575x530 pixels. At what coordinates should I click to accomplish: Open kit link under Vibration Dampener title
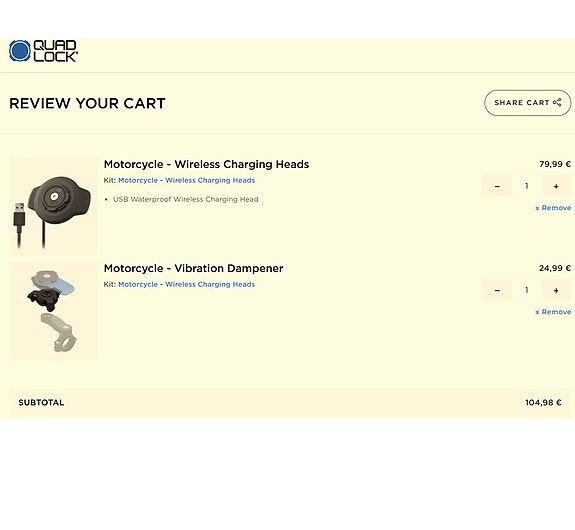(186, 284)
